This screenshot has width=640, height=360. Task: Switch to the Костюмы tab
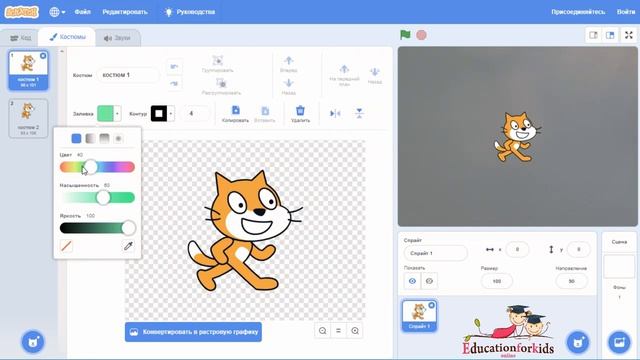(67, 37)
